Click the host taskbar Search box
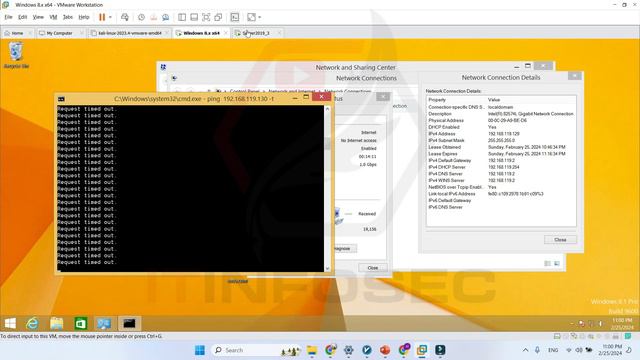 (x=257, y=350)
